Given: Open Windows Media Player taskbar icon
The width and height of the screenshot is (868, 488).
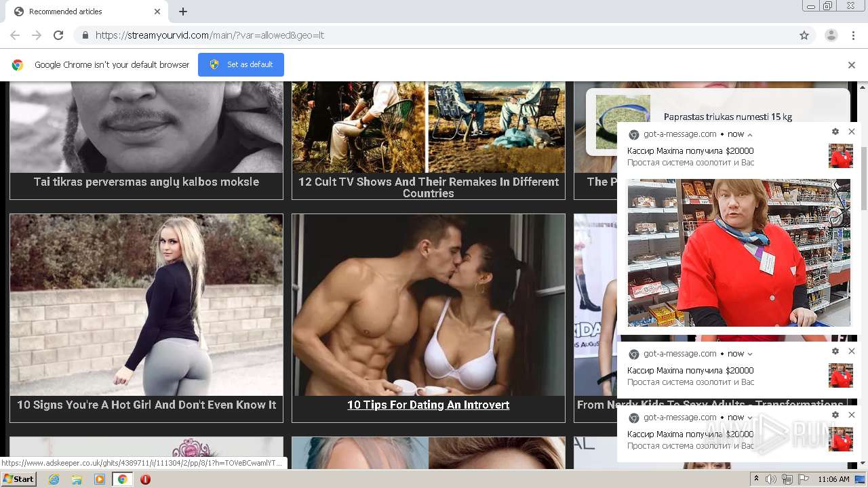Looking at the screenshot, I should point(100,479).
